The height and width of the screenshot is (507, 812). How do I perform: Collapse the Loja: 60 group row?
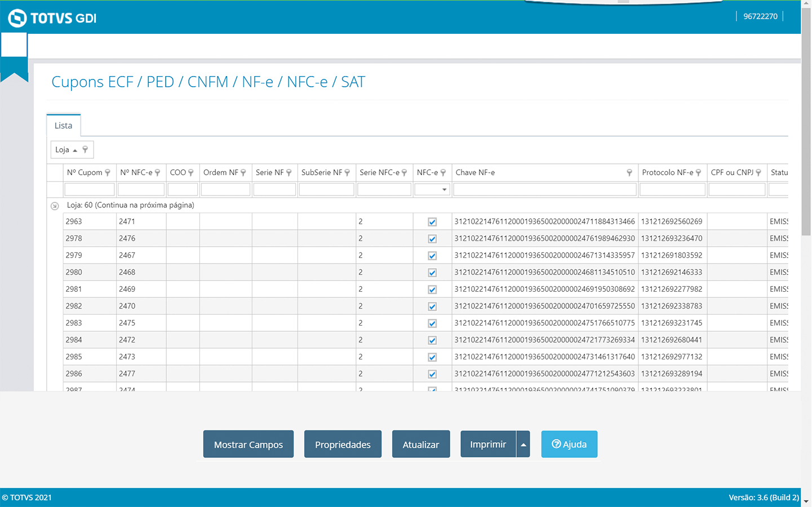55,206
